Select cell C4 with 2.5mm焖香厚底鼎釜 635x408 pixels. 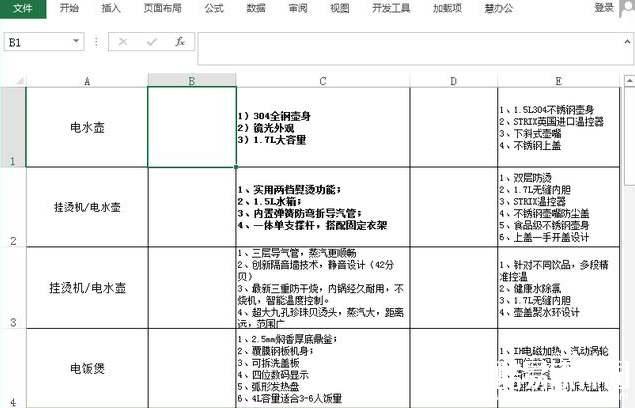click(x=323, y=368)
